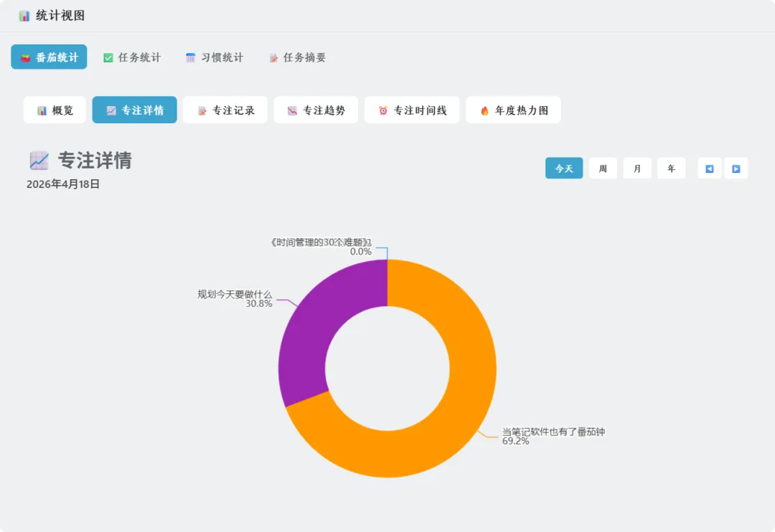Open the 年度热力图 sub-tab

coord(514,110)
